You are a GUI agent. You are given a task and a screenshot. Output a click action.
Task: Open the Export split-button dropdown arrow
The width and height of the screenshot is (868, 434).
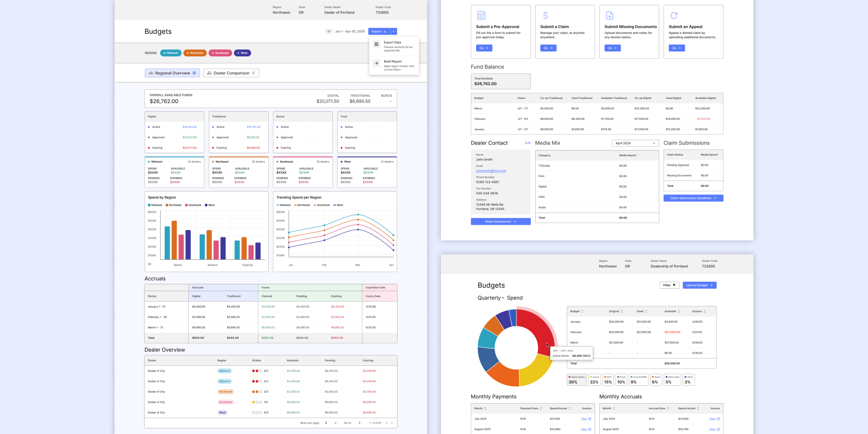click(x=394, y=31)
